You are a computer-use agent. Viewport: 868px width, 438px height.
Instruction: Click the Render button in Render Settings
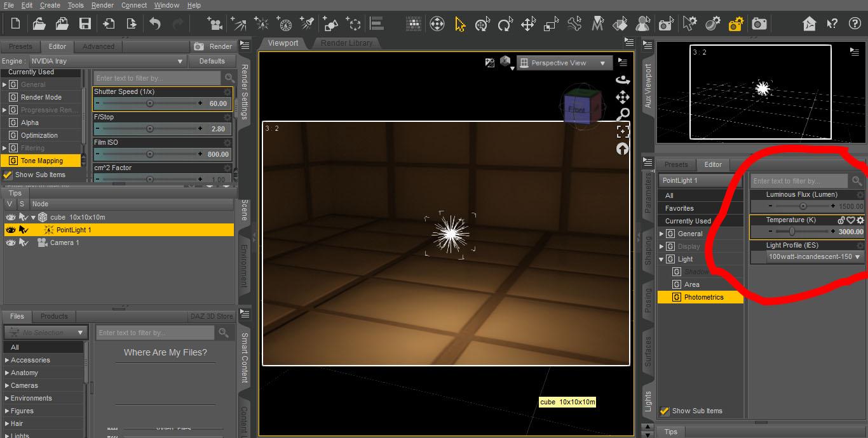click(213, 46)
